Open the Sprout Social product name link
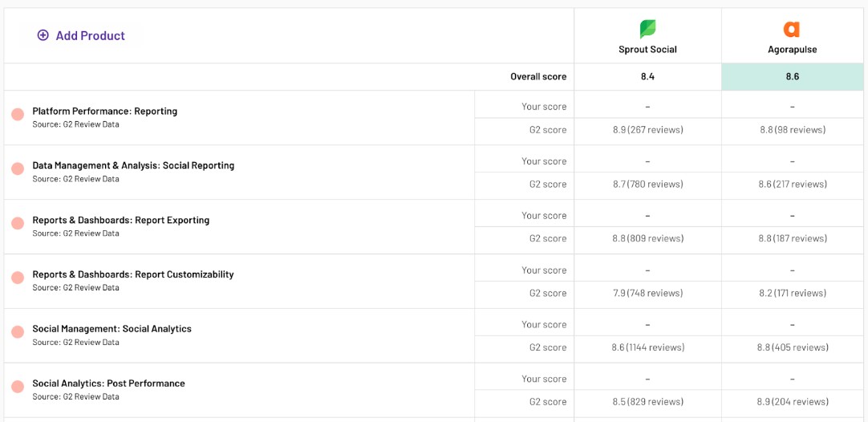Image resolution: width=868 pixels, height=422 pixels. (x=647, y=50)
